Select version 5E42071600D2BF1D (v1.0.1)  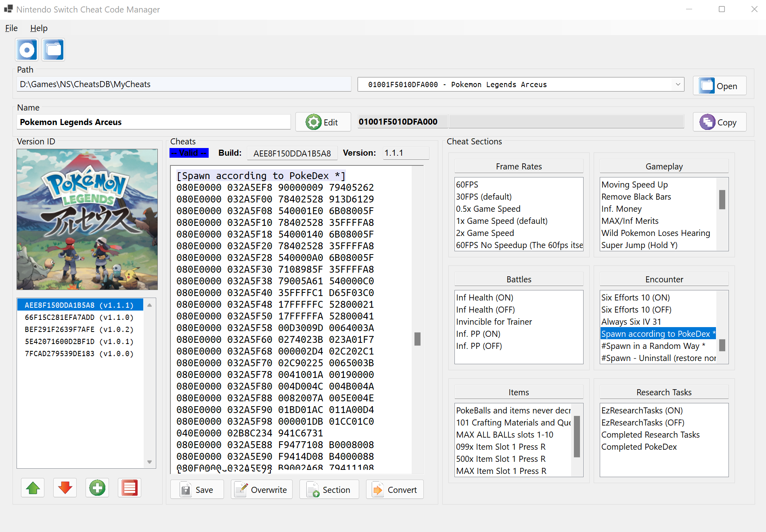pos(80,341)
